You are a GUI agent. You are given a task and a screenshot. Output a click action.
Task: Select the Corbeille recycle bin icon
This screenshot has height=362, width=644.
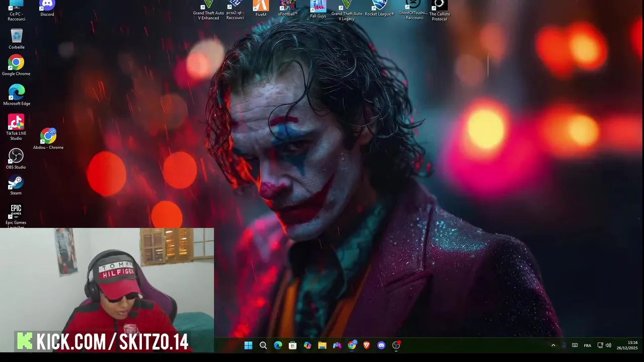[x=16, y=39]
